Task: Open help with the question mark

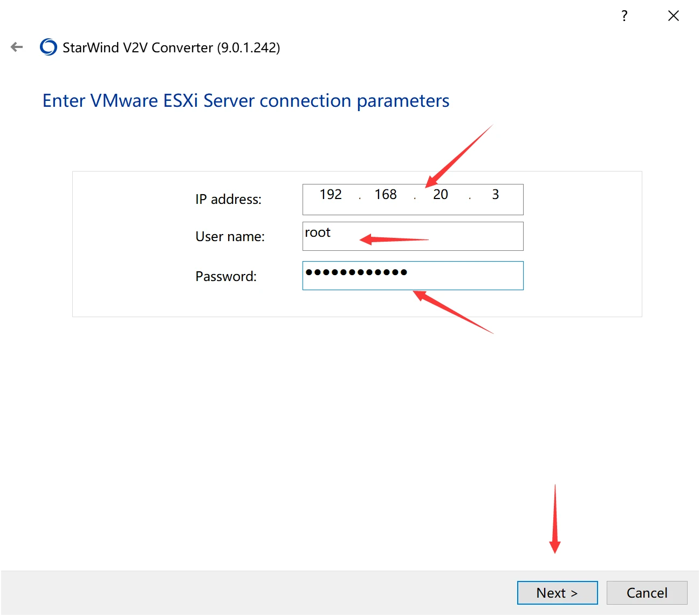Action: coord(624,16)
